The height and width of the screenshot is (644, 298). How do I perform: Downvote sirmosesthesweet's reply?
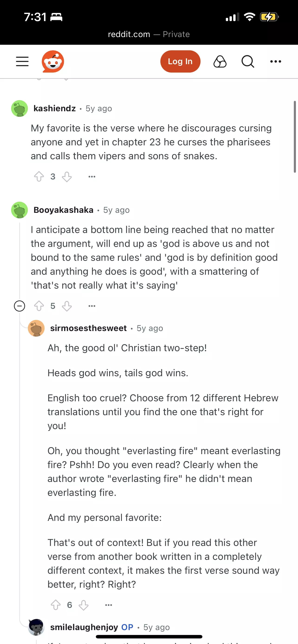click(x=84, y=605)
